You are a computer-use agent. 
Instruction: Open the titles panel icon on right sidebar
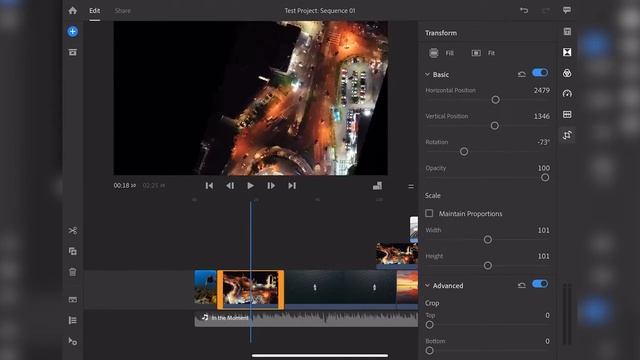coord(567,31)
